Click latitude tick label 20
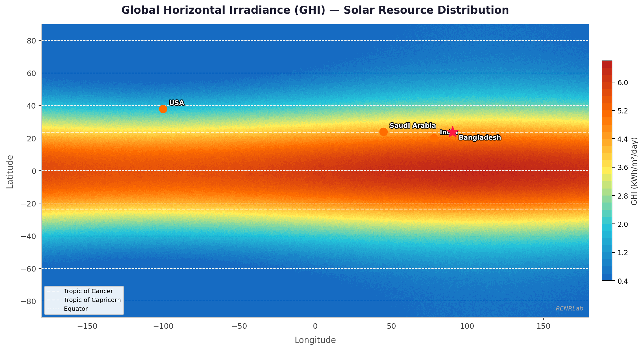This screenshot has height=350, width=644. tap(32, 138)
